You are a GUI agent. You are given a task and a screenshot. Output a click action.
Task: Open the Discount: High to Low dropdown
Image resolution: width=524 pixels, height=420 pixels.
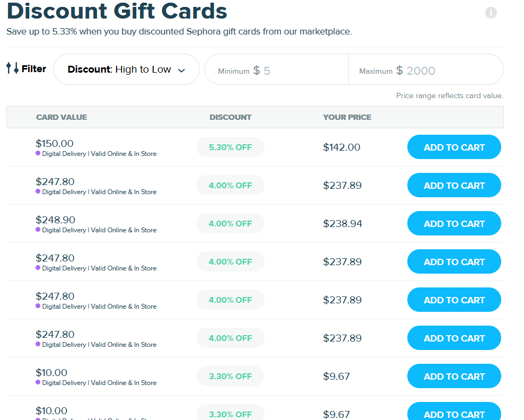pyautogui.click(x=126, y=69)
